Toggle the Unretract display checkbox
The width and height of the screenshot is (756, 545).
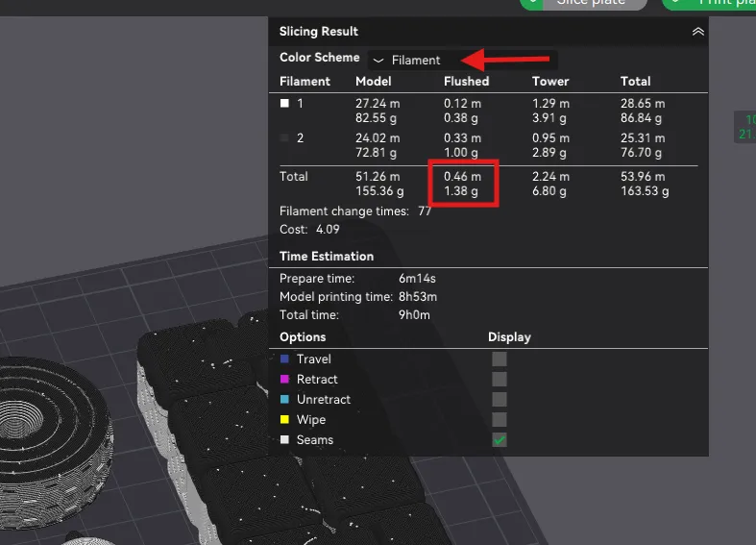click(500, 399)
